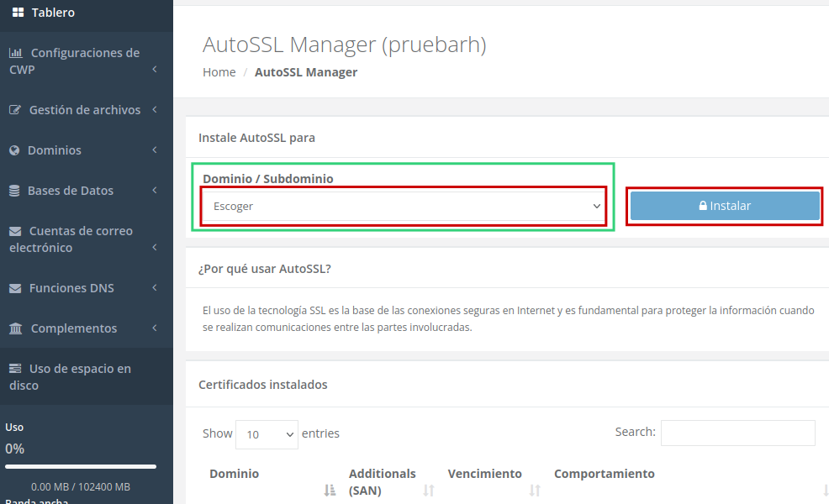Click the Cuentas de correo envelope icon

[15, 231]
